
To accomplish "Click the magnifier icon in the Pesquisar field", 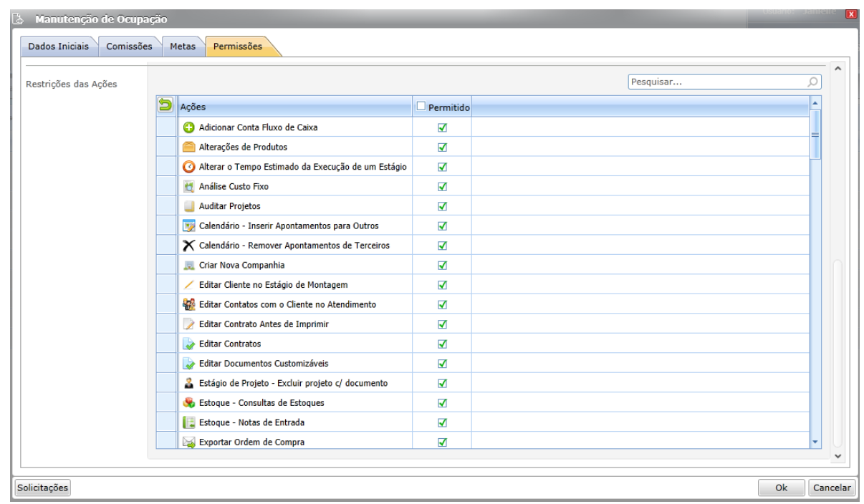I will 812,82.
